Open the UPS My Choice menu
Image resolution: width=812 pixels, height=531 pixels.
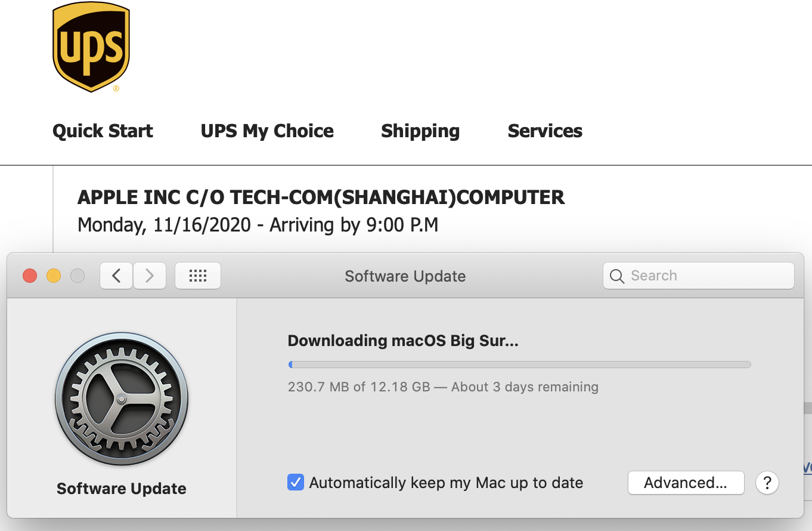[267, 131]
